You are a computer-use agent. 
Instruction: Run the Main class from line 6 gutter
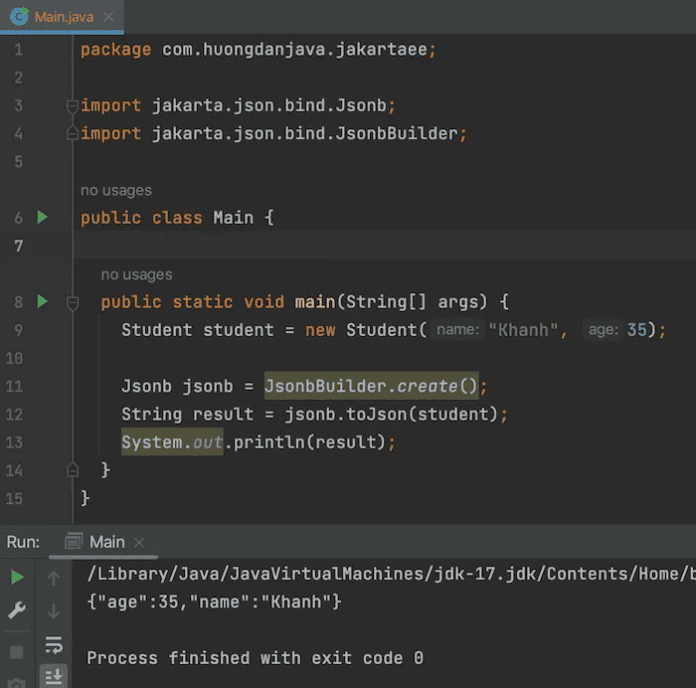tap(42, 217)
